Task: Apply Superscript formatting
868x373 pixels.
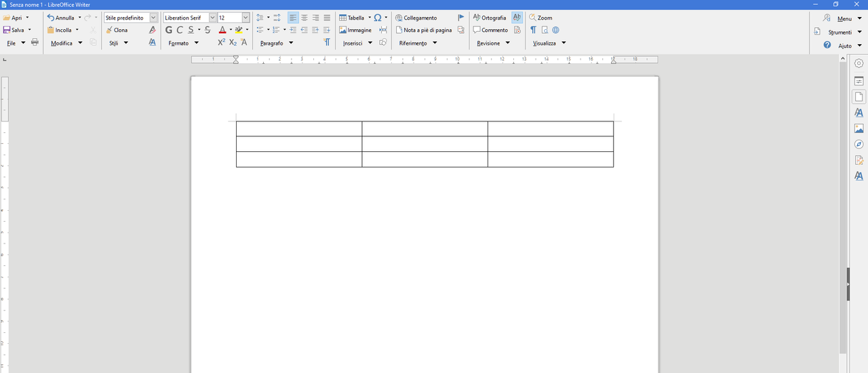Action: [221, 42]
